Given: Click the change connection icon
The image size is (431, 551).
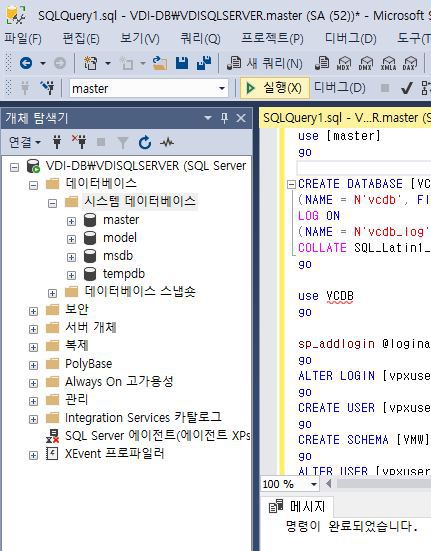Looking at the screenshot, I should [47, 88].
